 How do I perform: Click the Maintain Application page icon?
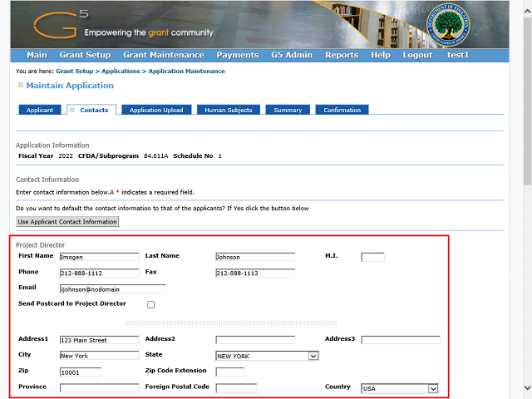pos(20,85)
